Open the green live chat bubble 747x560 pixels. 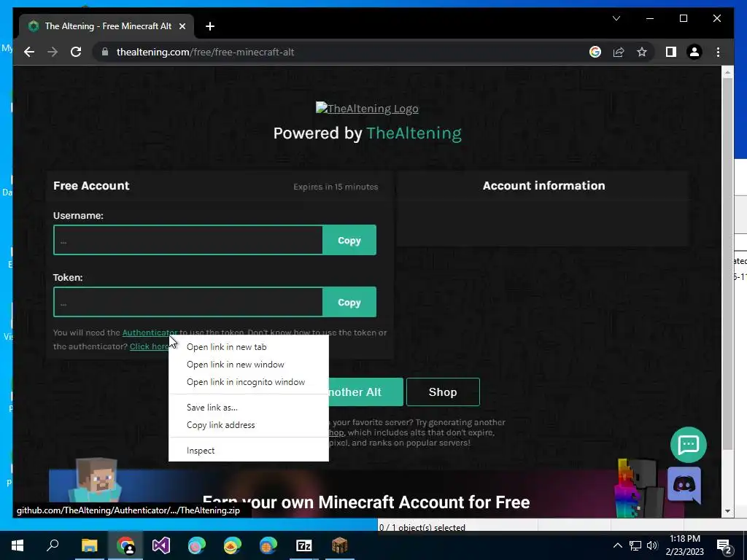pos(689,445)
